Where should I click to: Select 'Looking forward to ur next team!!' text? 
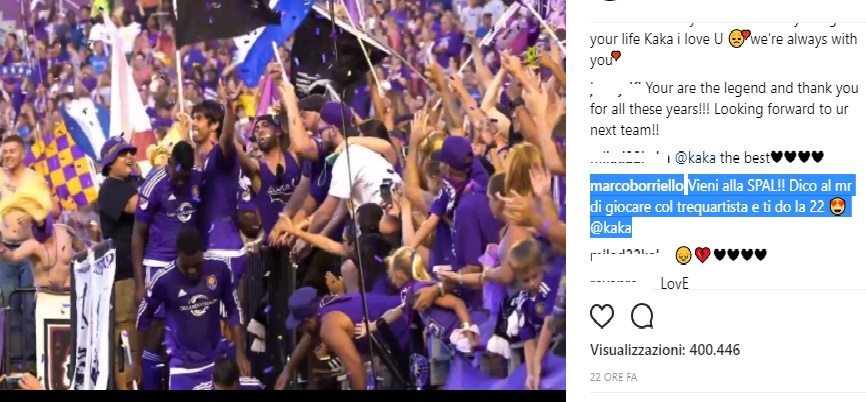pos(724,119)
